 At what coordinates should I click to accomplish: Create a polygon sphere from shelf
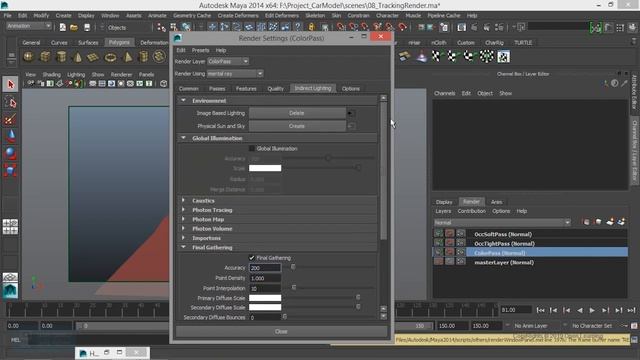(x=28, y=57)
